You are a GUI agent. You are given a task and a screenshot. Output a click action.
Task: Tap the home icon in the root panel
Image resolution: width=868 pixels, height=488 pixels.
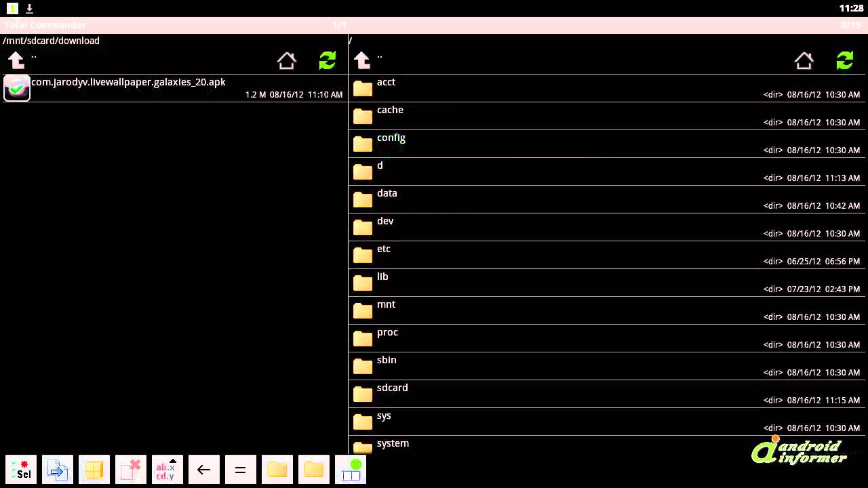(804, 60)
